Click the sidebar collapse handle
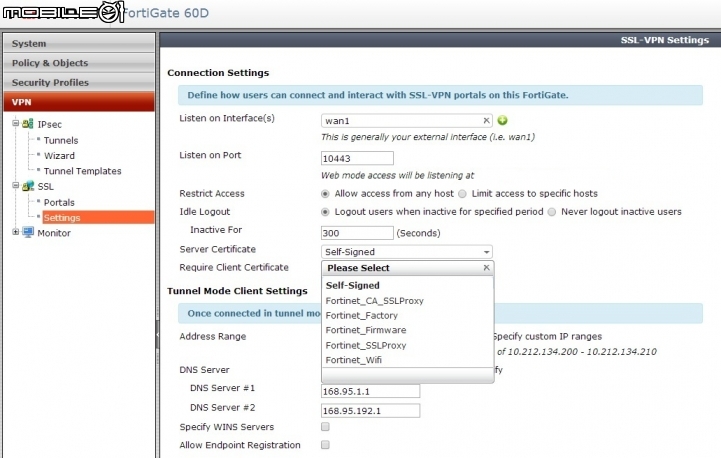 tap(157, 335)
